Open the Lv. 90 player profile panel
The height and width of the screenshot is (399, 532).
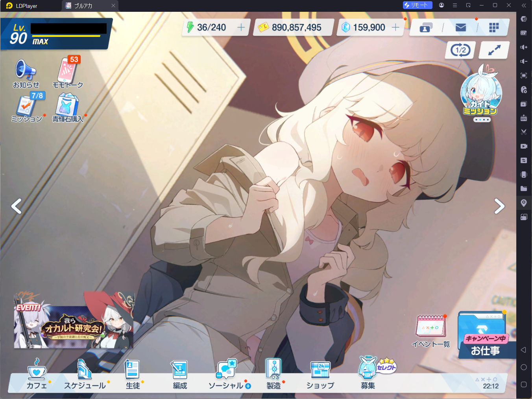point(56,34)
